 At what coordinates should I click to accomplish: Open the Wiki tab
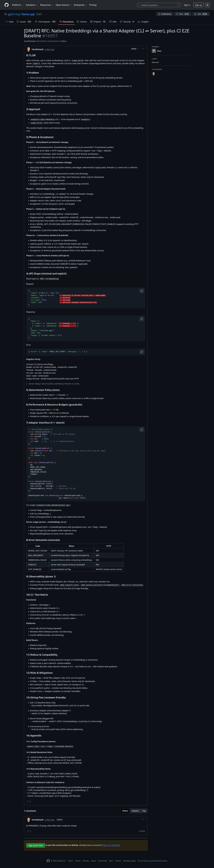coord(113,22)
